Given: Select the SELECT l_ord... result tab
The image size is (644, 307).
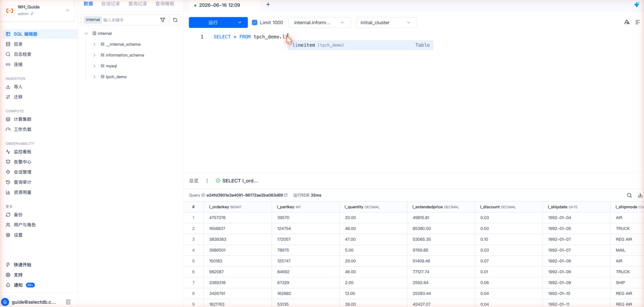Looking at the screenshot, I should pyautogui.click(x=237, y=181).
